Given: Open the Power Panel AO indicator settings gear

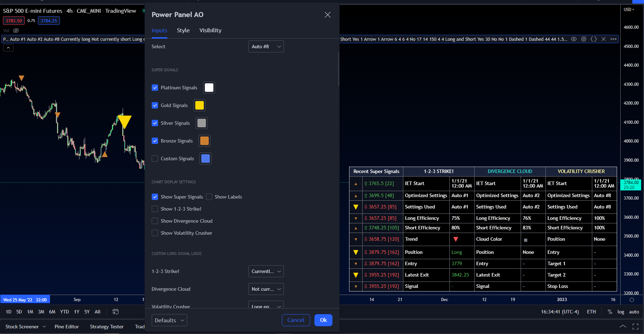Looking at the screenshot, I should pos(584,39).
